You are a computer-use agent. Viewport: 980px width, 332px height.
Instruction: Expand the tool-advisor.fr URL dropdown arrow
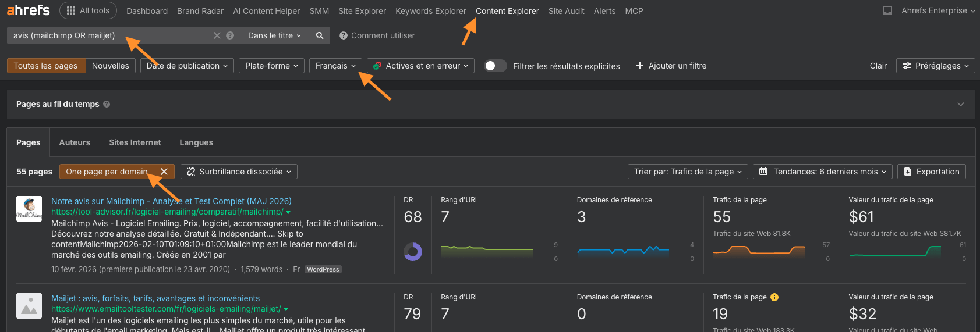pyautogui.click(x=288, y=212)
